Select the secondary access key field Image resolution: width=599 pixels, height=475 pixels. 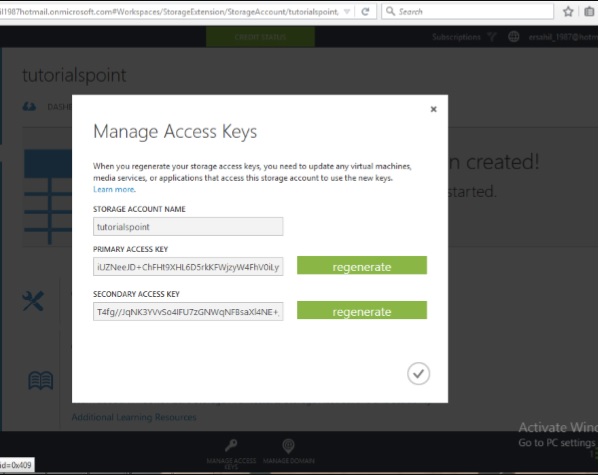pyautogui.click(x=188, y=311)
